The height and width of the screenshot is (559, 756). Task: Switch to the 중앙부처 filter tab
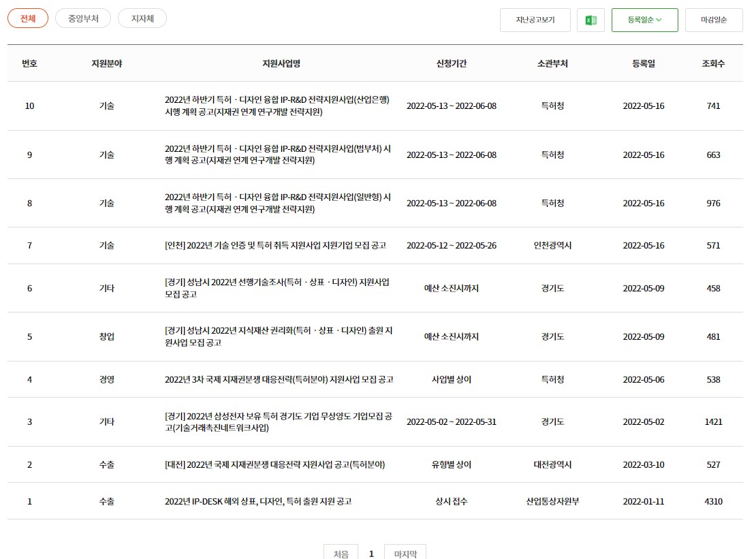point(83,18)
